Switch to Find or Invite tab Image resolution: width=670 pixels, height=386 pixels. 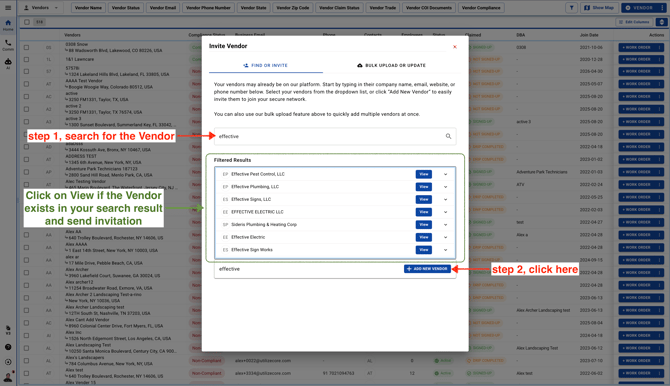click(266, 65)
